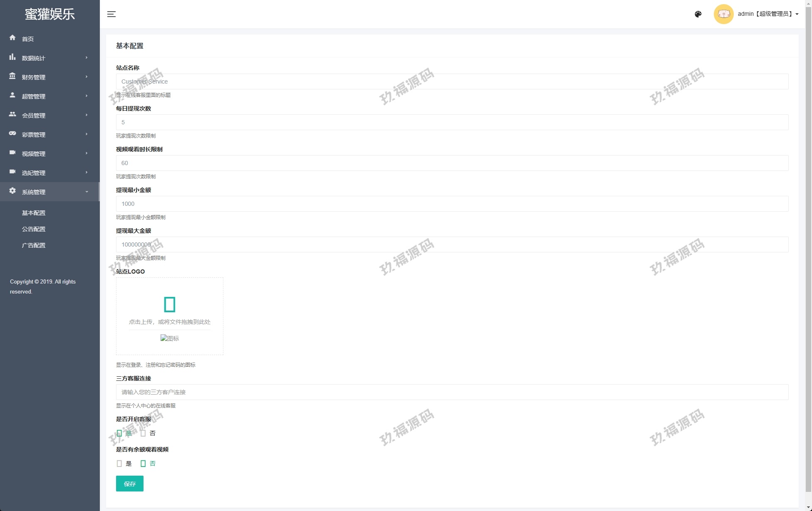
Task: Collapse the 系统管理 menu chevron
Action: tap(87, 192)
